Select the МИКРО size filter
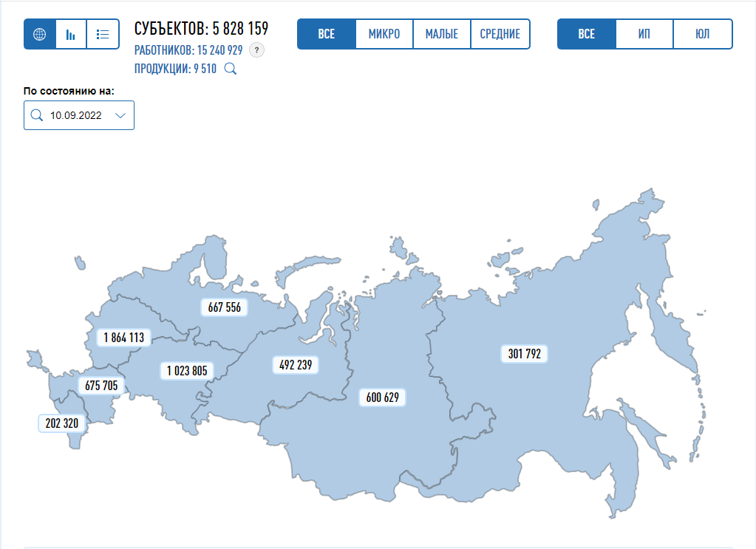Screen dimensions: 756x549 tap(384, 34)
